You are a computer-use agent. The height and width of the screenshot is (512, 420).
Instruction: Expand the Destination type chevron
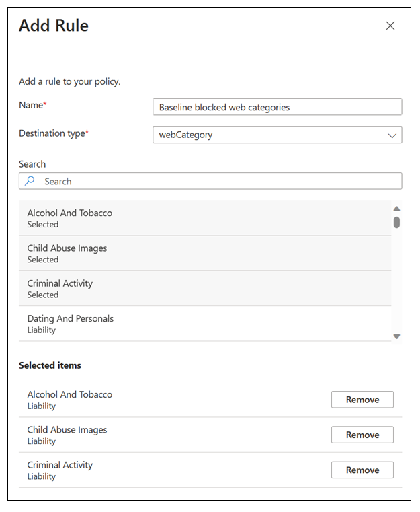click(392, 135)
